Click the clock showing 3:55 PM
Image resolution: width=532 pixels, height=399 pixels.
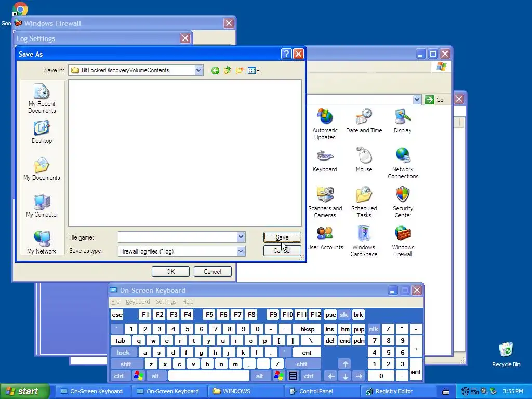[513, 391]
